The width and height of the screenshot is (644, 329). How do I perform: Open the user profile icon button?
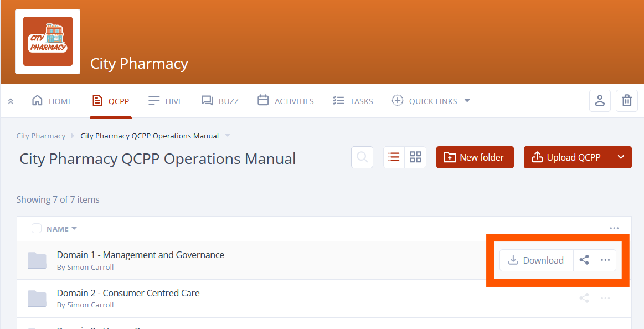600,101
